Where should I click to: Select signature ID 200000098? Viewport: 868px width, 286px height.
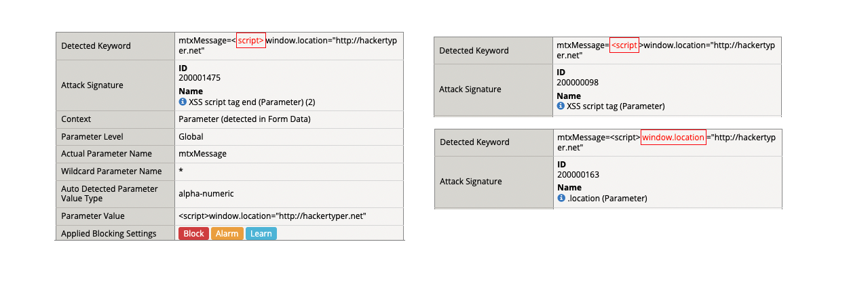click(x=578, y=83)
